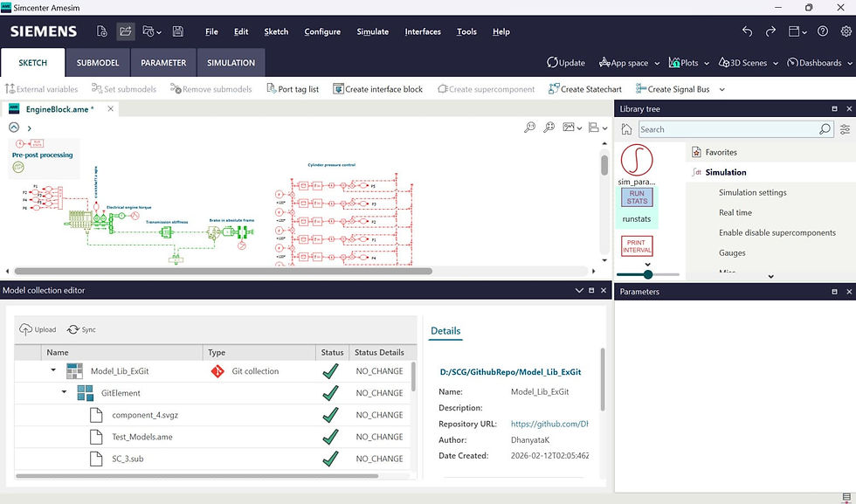Select the SC_3.sub file row
Viewport: 856px width, 504px height.
(x=213, y=459)
